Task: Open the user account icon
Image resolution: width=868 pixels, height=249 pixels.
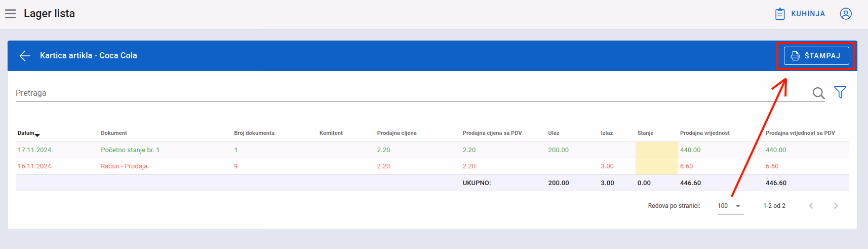Action: 846,14
